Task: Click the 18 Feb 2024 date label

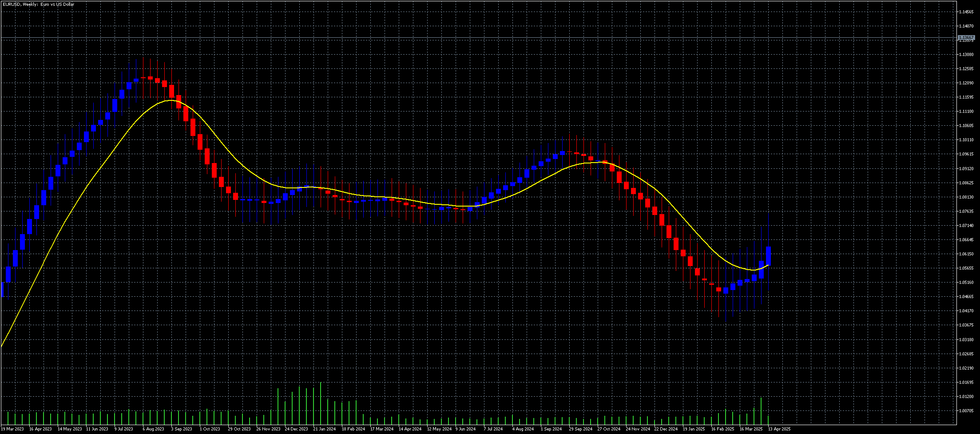Action: pyautogui.click(x=353, y=430)
